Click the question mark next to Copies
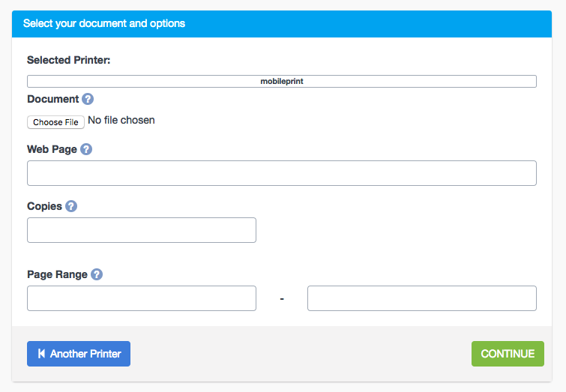Image resolution: width=566 pixels, height=392 pixels. (71, 206)
